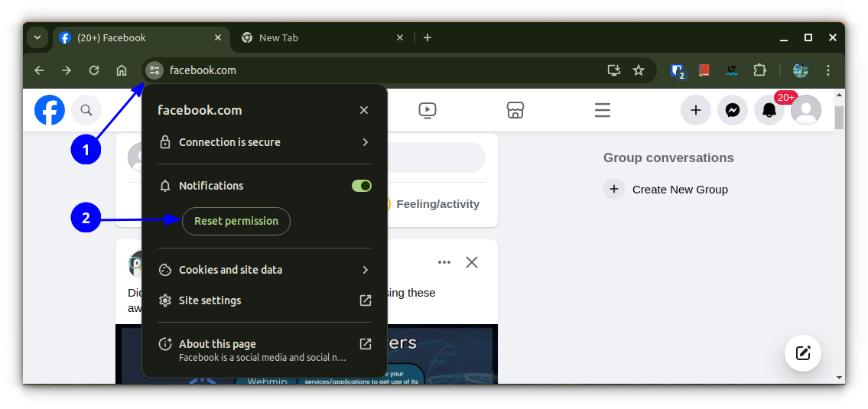The height and width of the screenshot is (409, 868).
Task: Open the Facebook Marketplace icon
Action: pyautogui.click(x=515, y=110)
